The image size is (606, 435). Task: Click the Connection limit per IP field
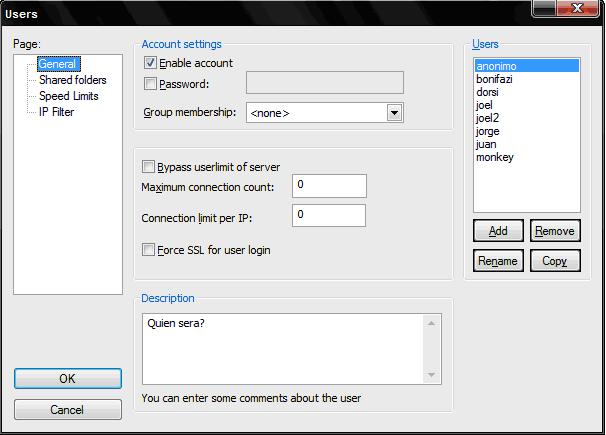(x=329, y=215)
